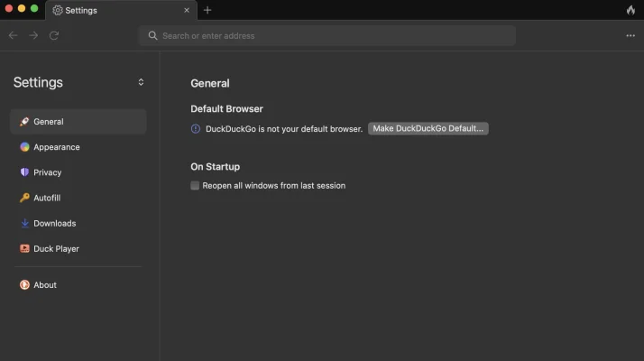Screen dimensions: 644x361
Task: Open a new tab with the plus icon
Action: coord(207,10)
